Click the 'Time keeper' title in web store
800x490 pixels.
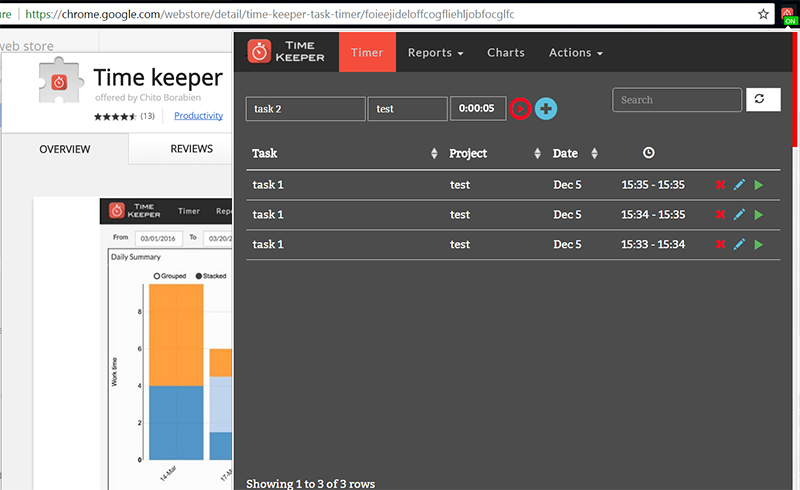pos(158,78)
